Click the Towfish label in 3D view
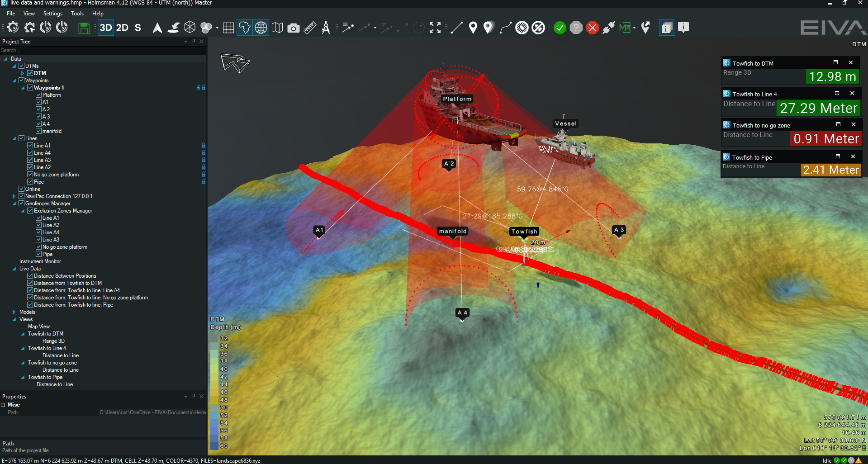 (524, 232)
